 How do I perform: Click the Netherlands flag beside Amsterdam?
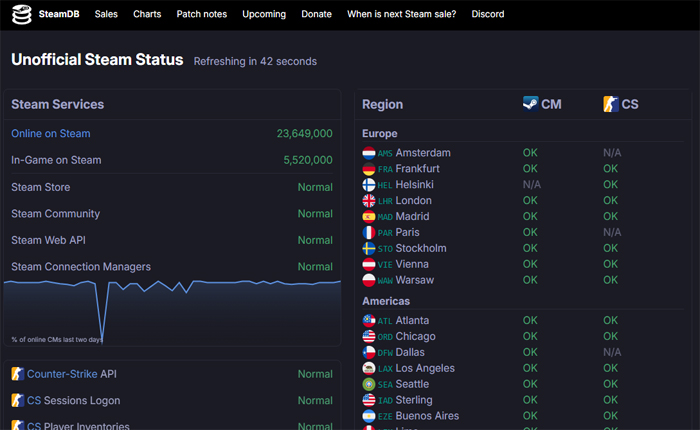(x=368, y=153)
